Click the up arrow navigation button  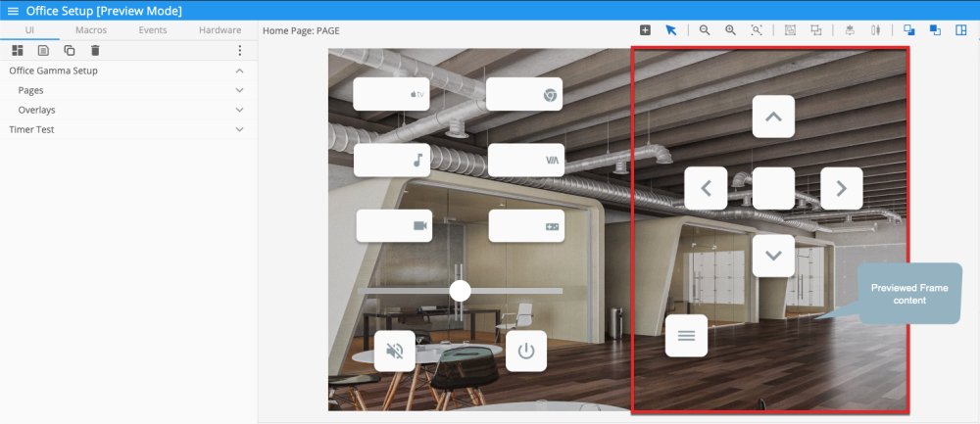[774, 117]
